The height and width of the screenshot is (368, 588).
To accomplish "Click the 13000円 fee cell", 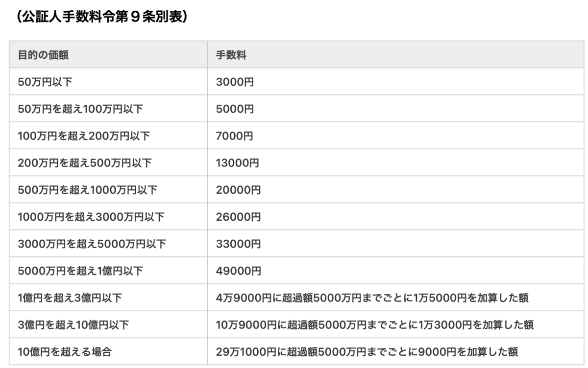I will [x=238, y=162].
